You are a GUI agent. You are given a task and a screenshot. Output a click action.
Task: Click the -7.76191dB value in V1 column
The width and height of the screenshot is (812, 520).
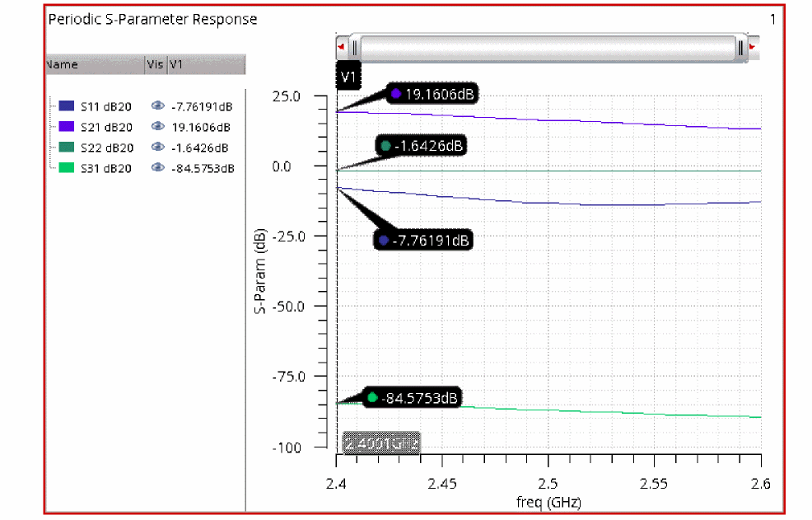[x=202, y=106]
